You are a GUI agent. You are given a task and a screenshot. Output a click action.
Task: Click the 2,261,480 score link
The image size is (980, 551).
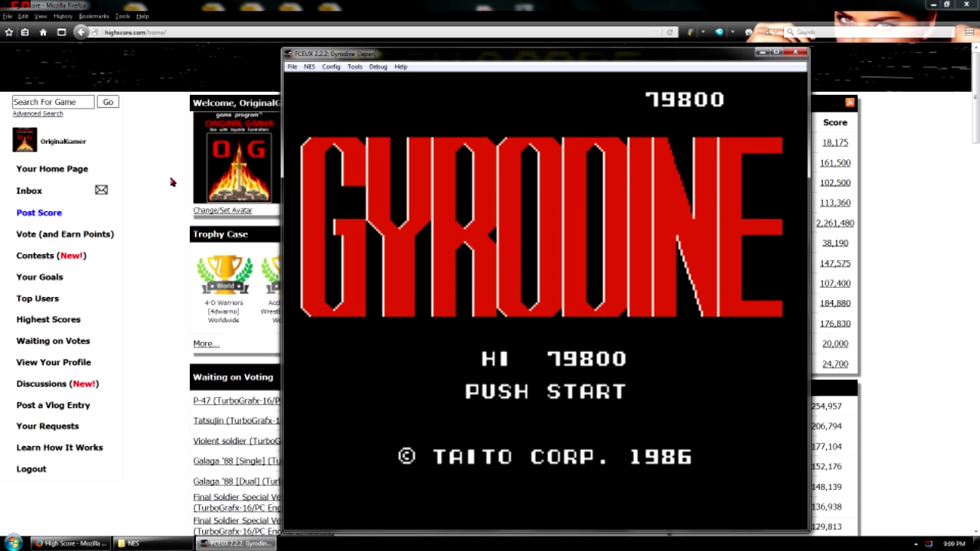(x=835, y=223)
